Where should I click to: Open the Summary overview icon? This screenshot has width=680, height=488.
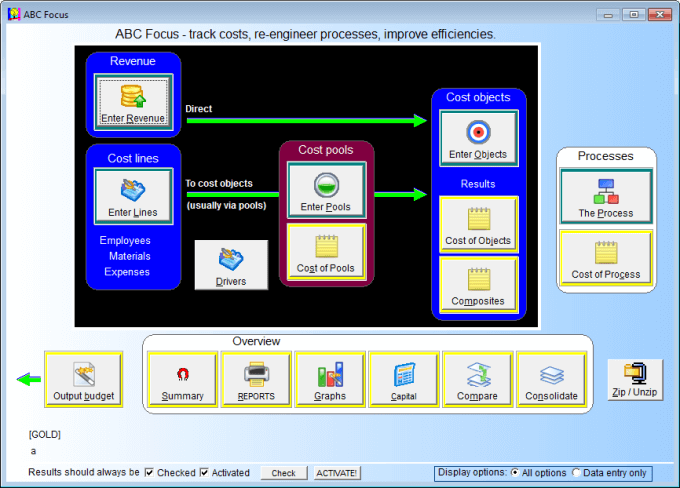(x=182, y=380)
